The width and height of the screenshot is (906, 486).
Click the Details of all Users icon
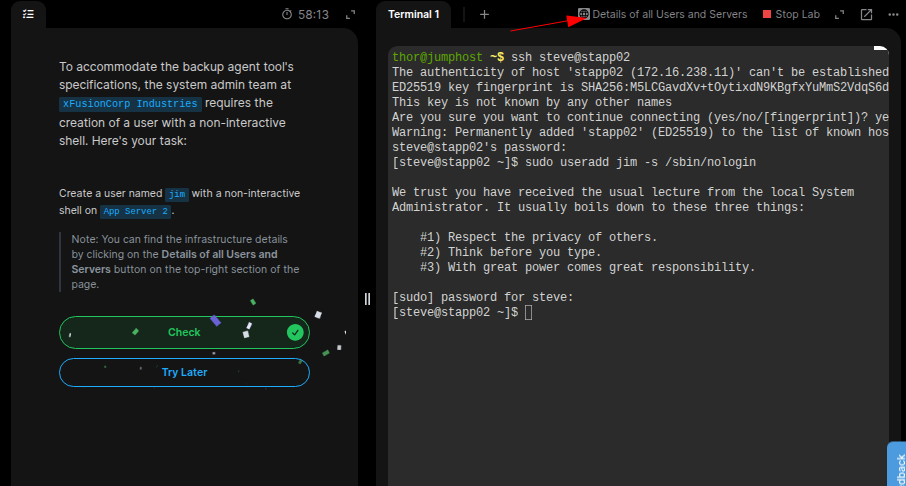pos(584,15)
